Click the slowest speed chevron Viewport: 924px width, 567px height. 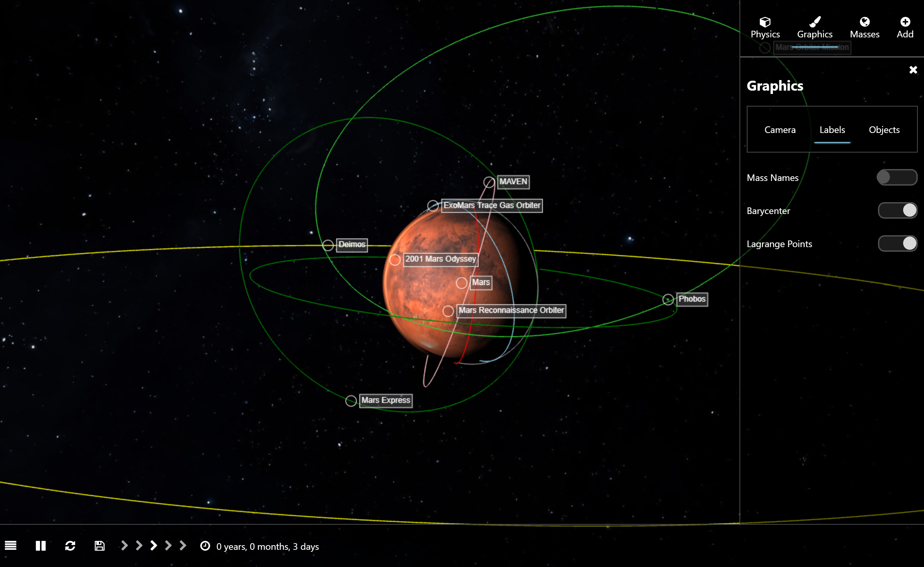tap(124, 546)
